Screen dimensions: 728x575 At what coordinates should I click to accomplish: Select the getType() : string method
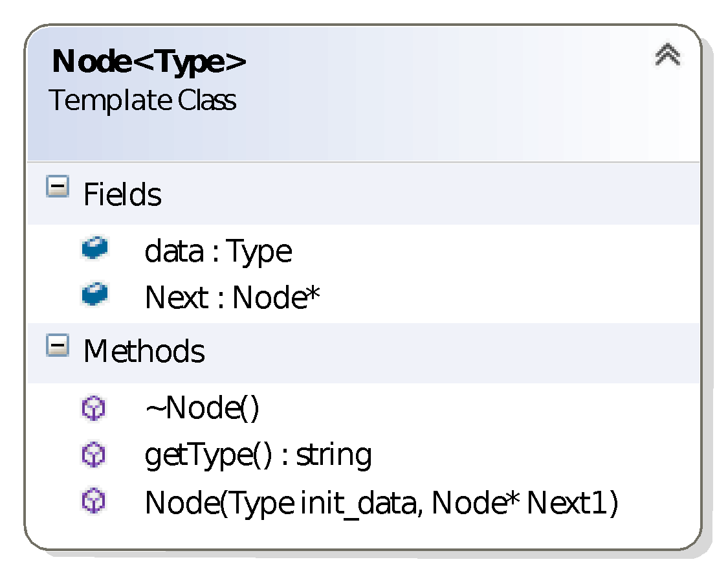click(x=258, y=455)
